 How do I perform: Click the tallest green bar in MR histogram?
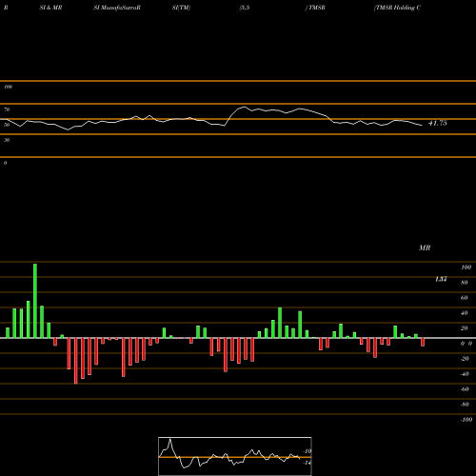pos(35,301)
